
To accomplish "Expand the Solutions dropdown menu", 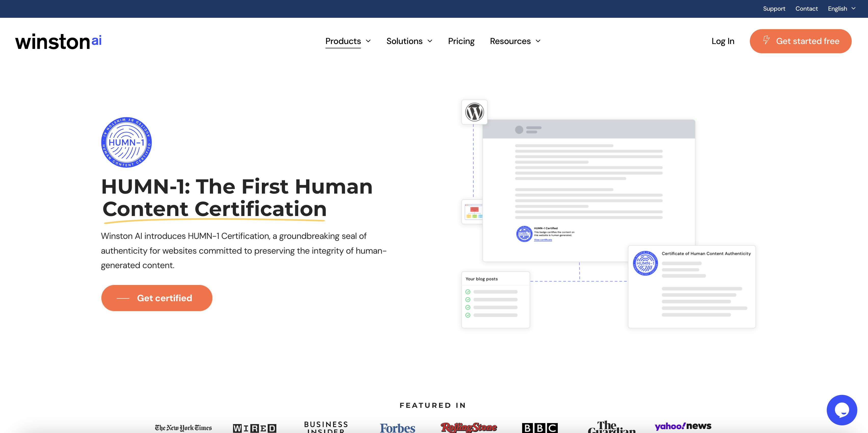I will (x=409, y=41).
